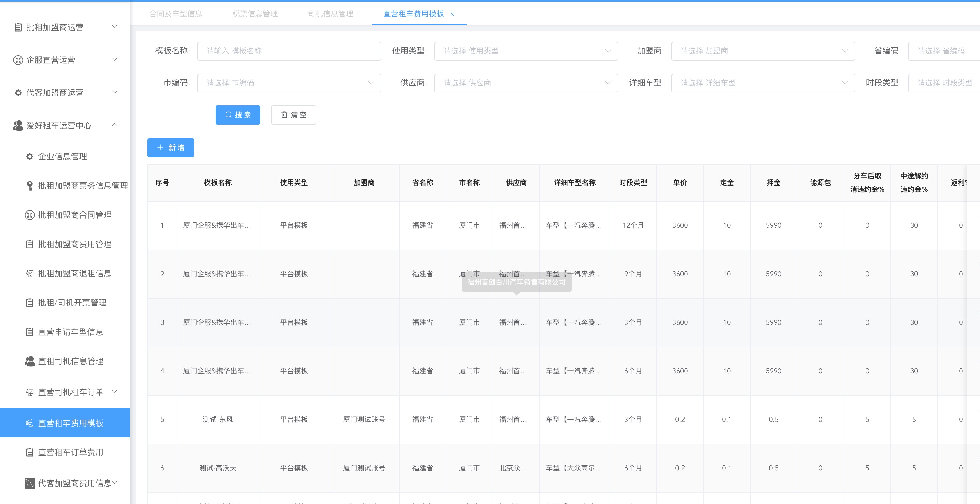Click the 模板名称 column header
Screen dimensions: 980x504
click(218, 183)
